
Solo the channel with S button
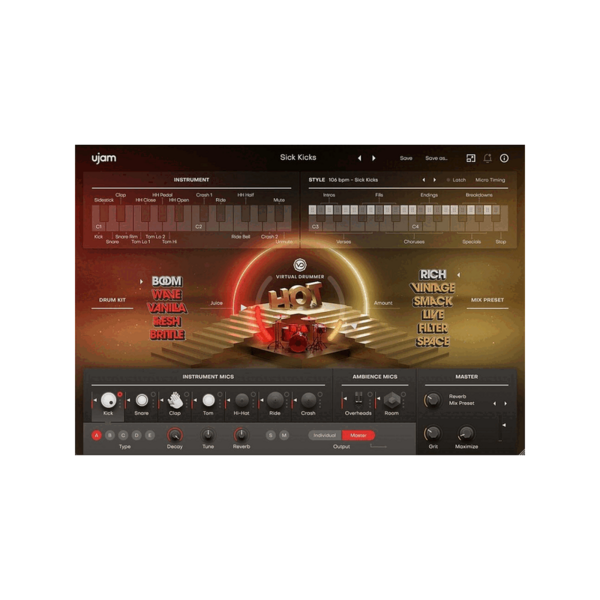tap(271, 435)
